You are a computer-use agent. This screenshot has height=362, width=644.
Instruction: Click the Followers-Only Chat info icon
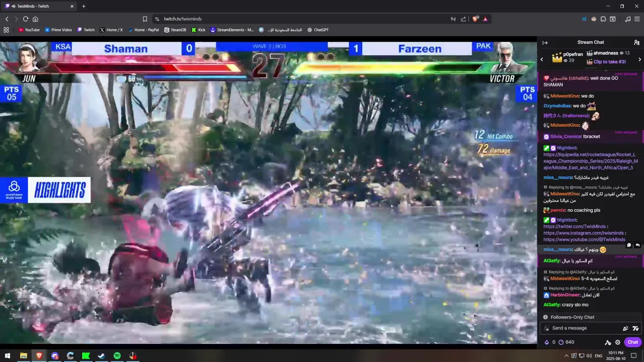[545, 317]
